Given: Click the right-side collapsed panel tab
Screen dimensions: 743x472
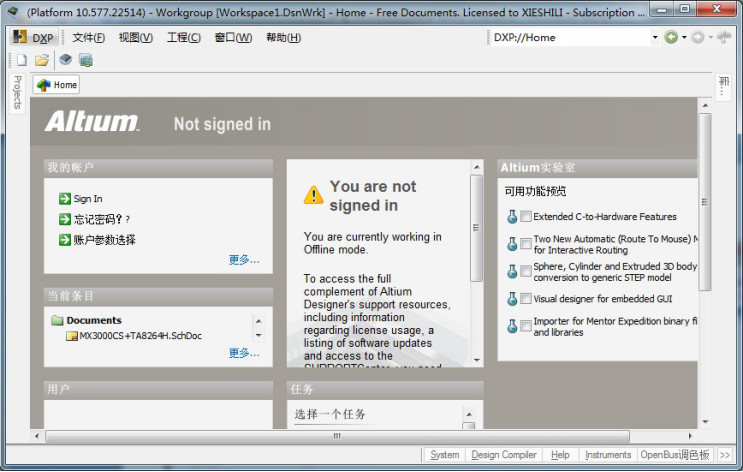Looking at the screenshot, I should point(724,86).
